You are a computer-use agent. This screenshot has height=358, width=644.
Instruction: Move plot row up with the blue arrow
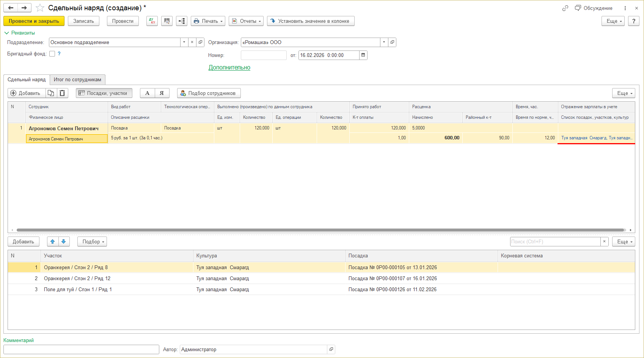tap(53, 241)
